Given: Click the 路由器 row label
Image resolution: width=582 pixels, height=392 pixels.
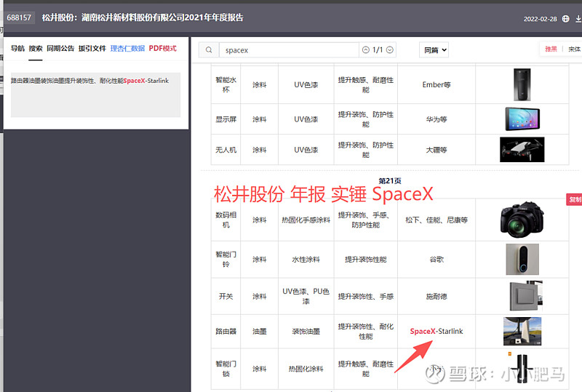Looking at the screenshot, I should click(x=226, y=331).
